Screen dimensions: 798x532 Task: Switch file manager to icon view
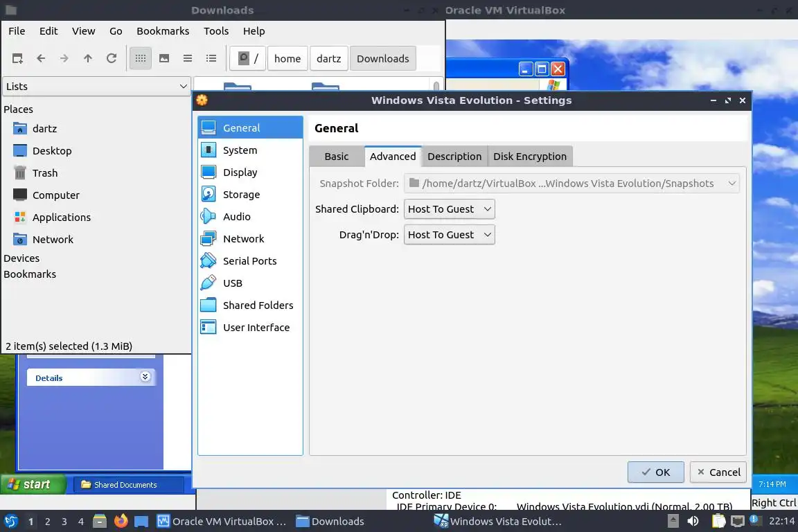(141, 59)
